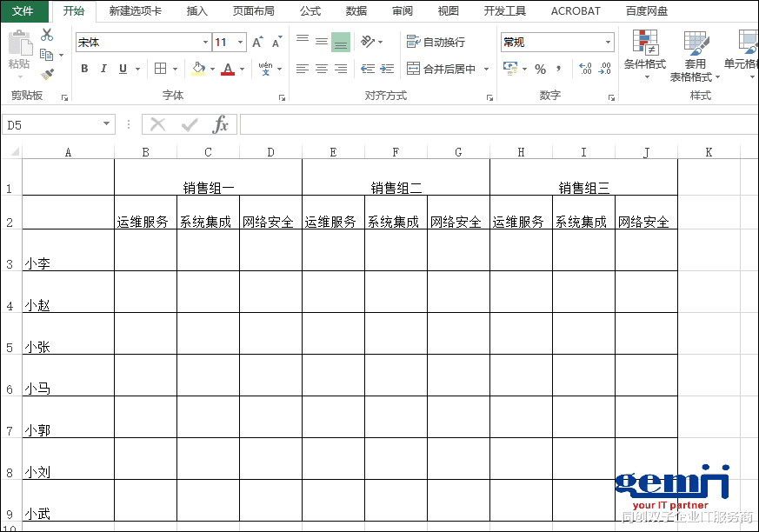Toggle underline formatting with U button
This screenshot has width=759, height=532.
point(122,68)
